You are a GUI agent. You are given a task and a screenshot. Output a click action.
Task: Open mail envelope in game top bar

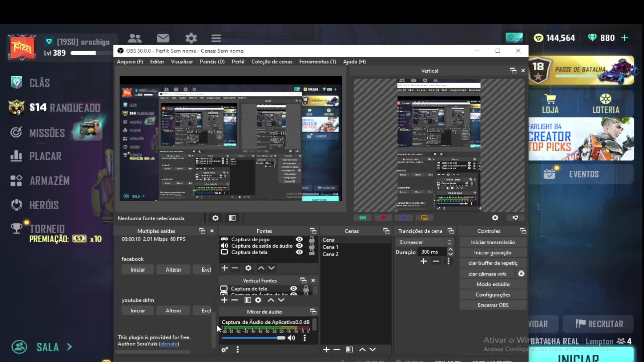[163, 38]
